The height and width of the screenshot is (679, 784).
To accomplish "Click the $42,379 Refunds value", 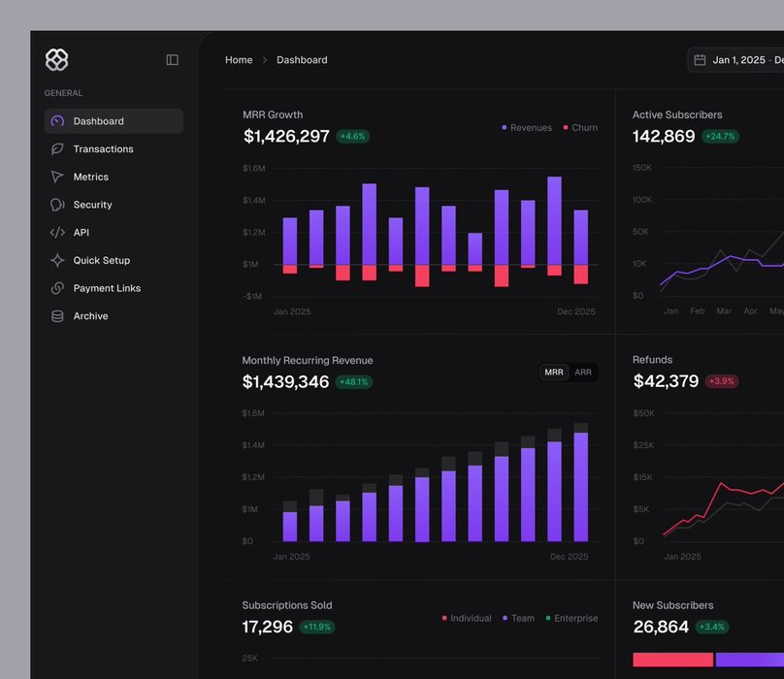I will coord(666,381).
